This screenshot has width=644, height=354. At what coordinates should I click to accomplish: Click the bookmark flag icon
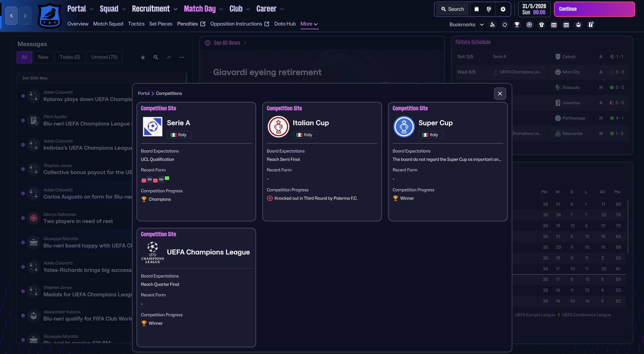tap(476, 9)
